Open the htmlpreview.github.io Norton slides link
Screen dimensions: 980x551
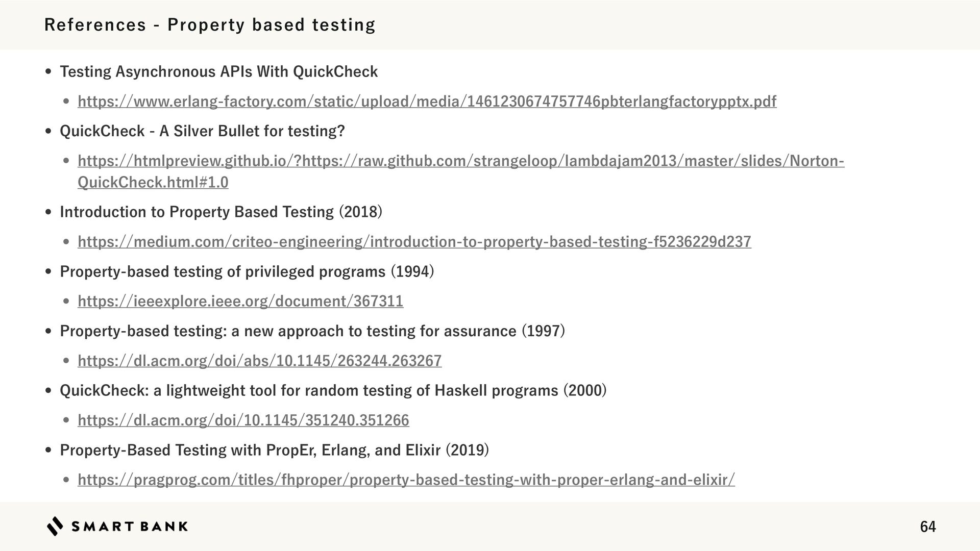[460, 161]
